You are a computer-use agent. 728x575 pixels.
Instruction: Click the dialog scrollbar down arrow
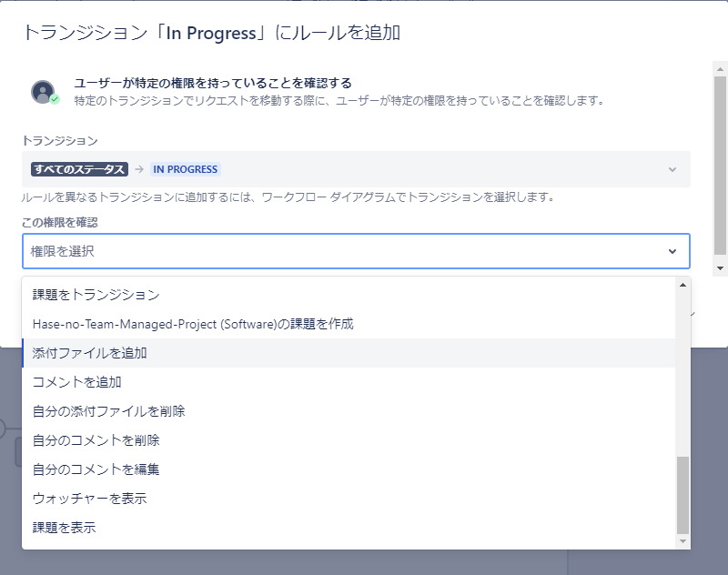pos(720,267)
